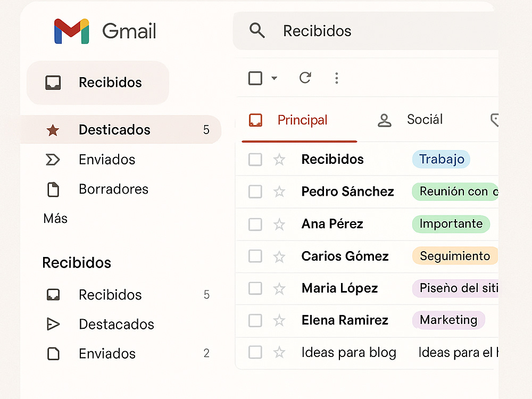Star the Carios Gómez email
The width and height of the screenshot is (532, 399).
coord(279,256)
